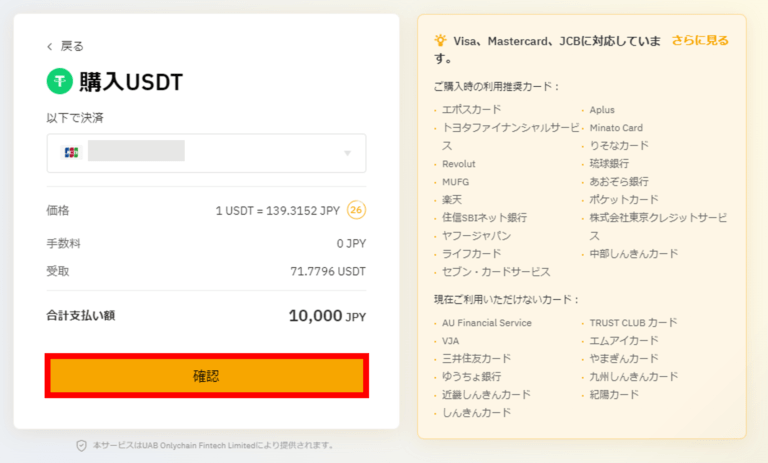Click しんきんカード at the list bottom
The image size is (768, 463).
point(477,413)
